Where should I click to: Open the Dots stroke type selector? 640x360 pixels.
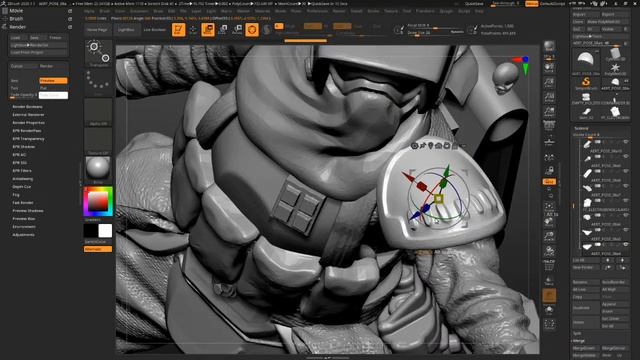coord(98,82)
